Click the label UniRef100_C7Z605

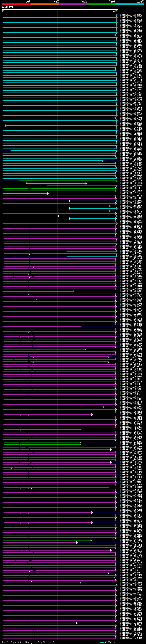pyautogui.click(x=131, y=623)
